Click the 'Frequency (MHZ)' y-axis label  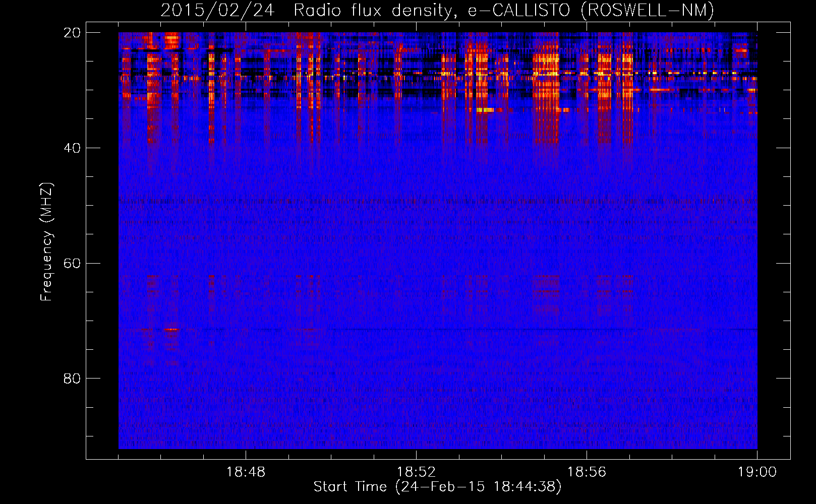pyautogui.click(x=46, y=241)
